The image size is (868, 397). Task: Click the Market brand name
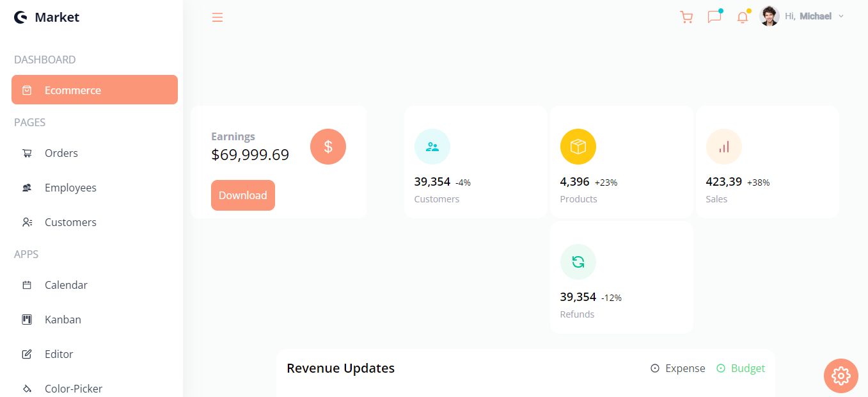point(57,17)
